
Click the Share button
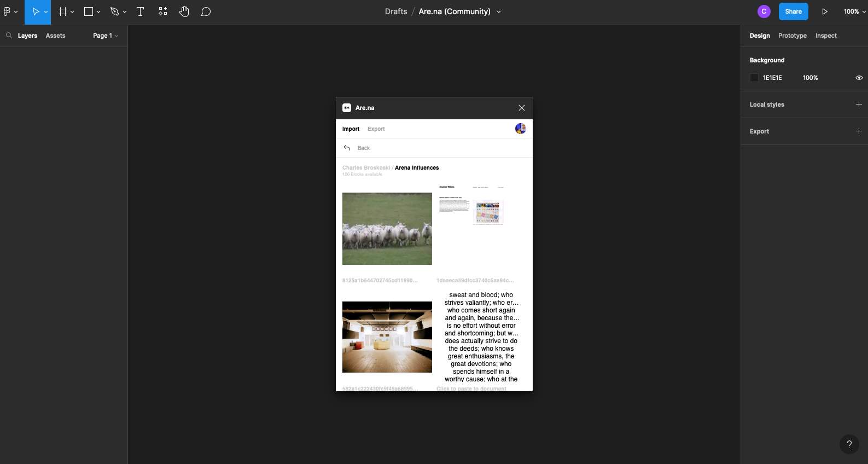(793, 11)
